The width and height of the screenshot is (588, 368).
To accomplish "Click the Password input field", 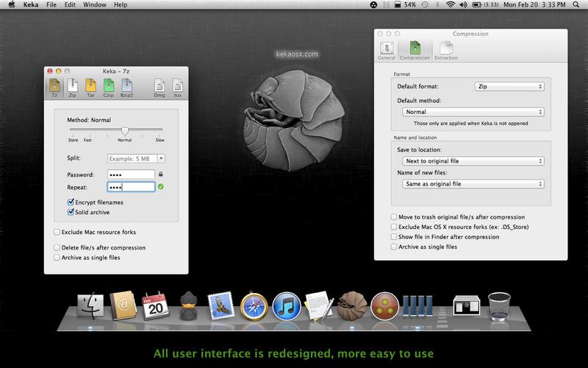I will (x=131, y=174).
